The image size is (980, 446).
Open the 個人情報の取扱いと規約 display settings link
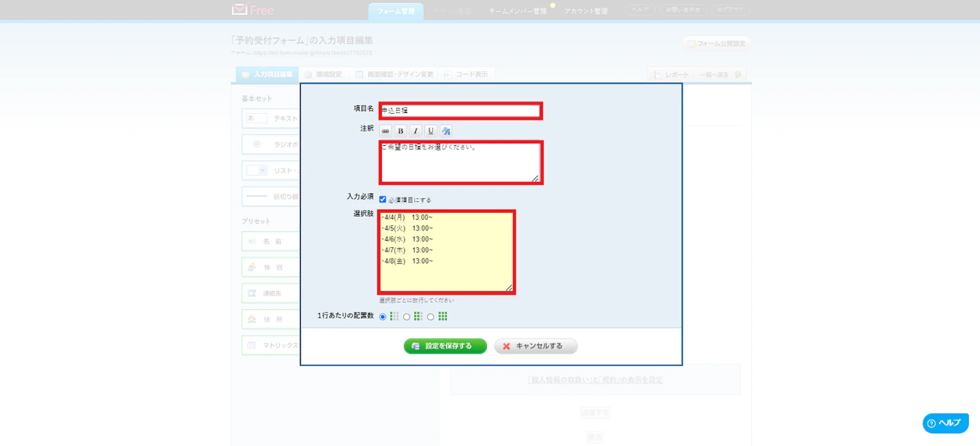[595, 380]
